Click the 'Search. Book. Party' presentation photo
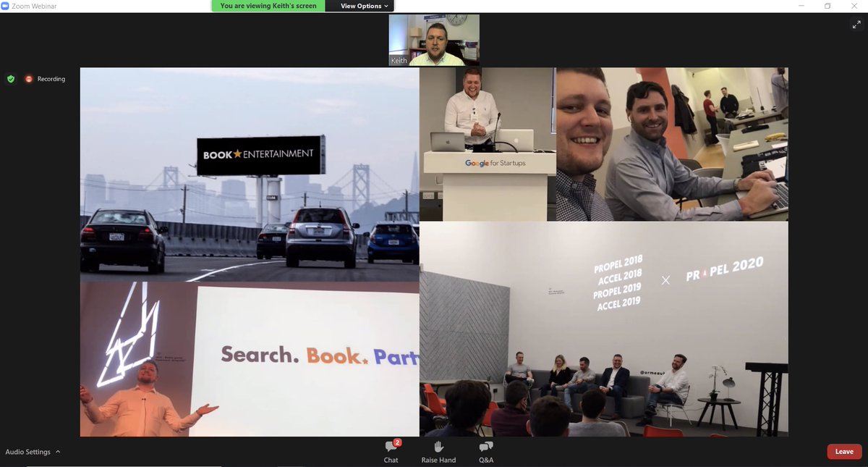The width and height of the screenshot is (868, 467). pos(250,359)
